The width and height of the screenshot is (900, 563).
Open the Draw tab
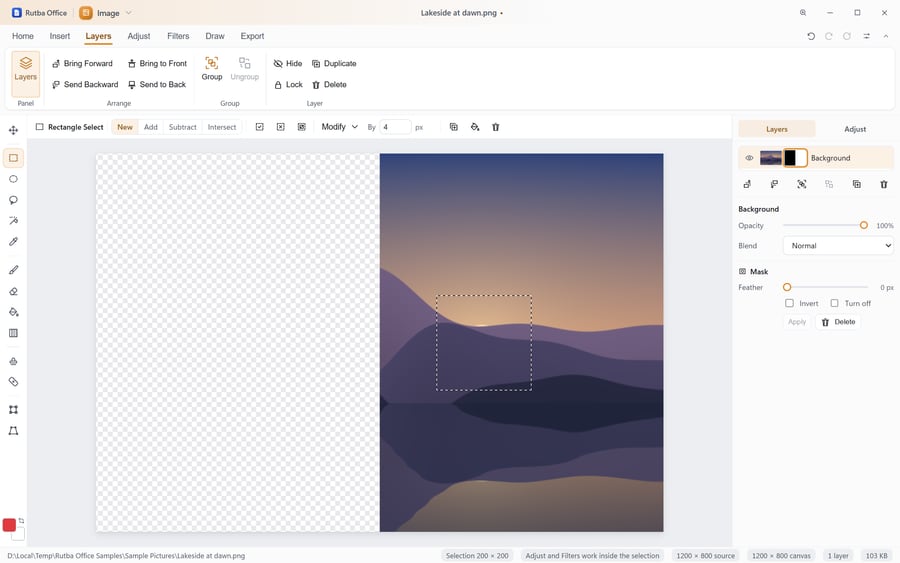coord(215,36)
